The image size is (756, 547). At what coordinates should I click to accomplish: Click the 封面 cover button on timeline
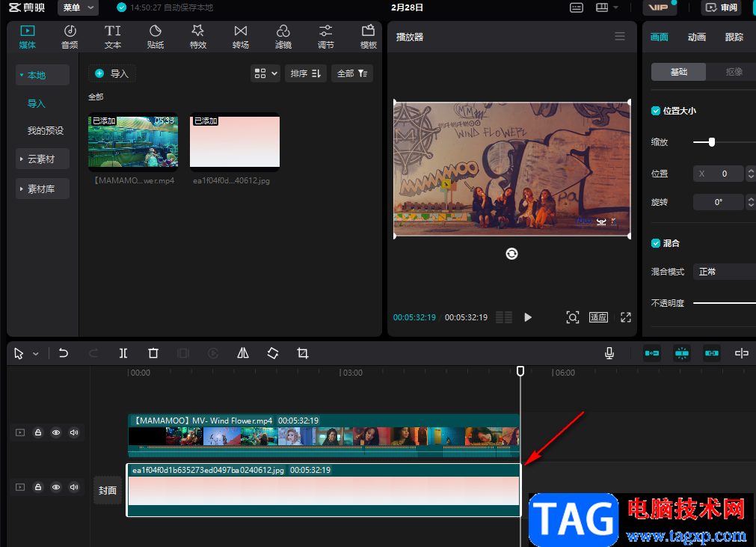coord(108,490)
